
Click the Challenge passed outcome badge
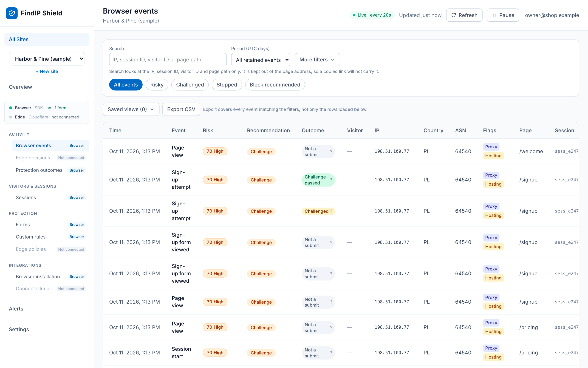[318, 180]
